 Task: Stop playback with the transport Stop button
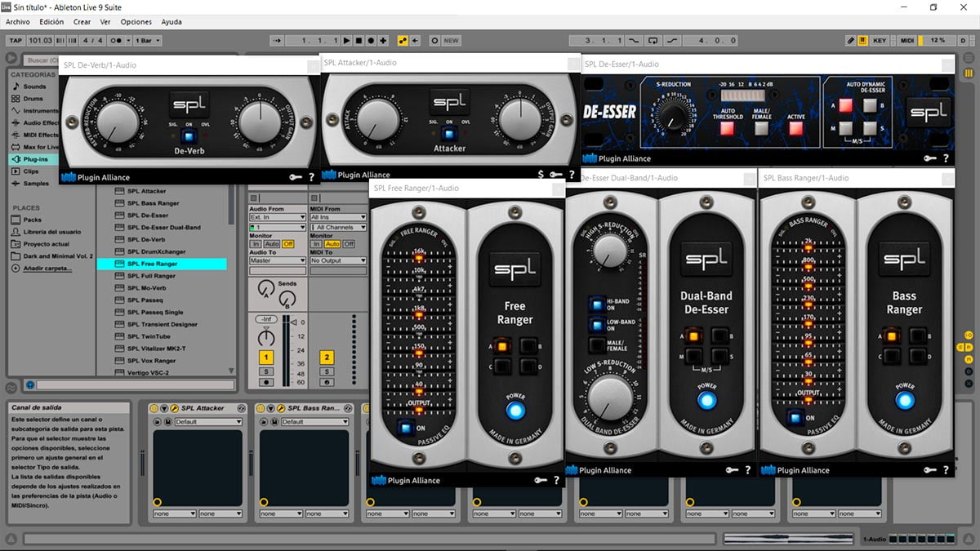pos(359,40)
